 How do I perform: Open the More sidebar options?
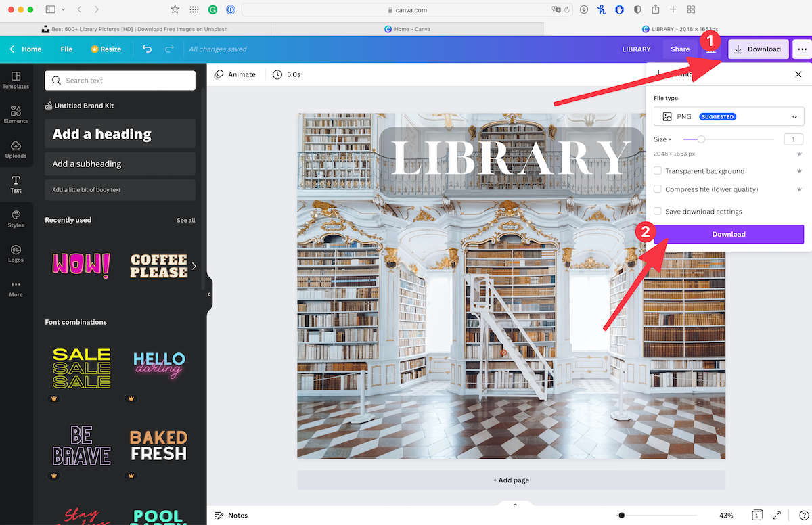pos(16,288)
